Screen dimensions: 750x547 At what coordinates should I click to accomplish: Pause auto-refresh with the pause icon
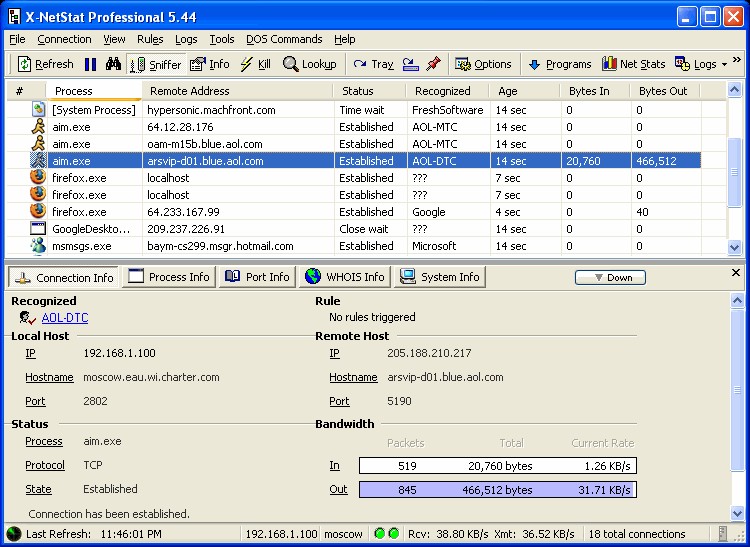point(91,64)
